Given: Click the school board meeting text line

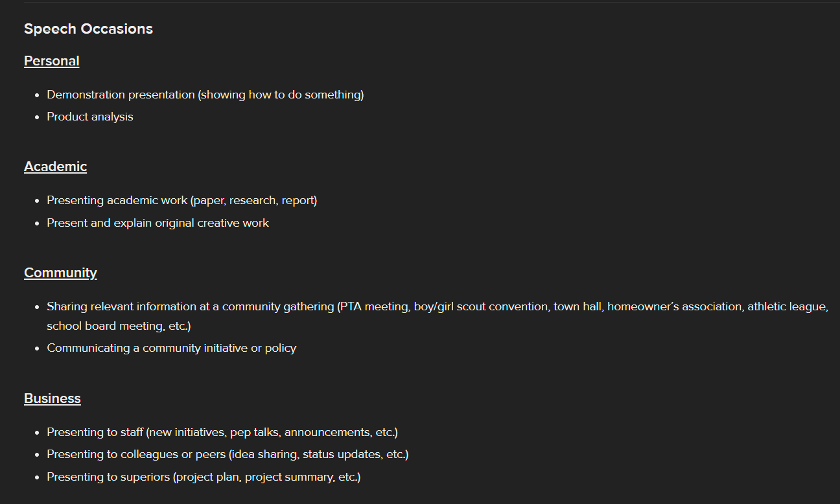Looking at the screenshot, I should coord(119,326).
